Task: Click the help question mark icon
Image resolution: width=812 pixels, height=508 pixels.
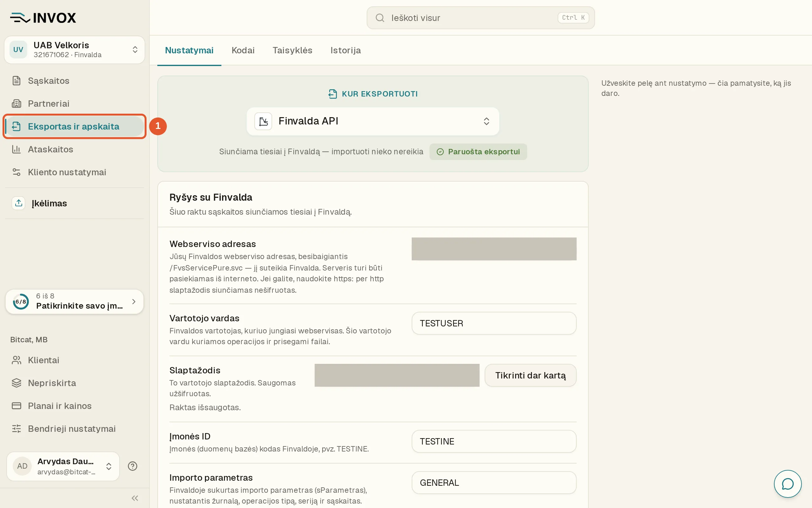Action: click(x=133, y=466)
